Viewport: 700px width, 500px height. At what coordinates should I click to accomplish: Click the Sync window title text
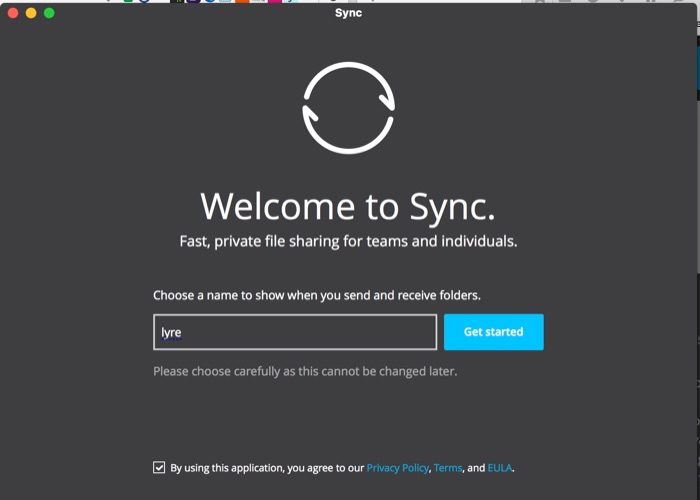pos(348,13)
